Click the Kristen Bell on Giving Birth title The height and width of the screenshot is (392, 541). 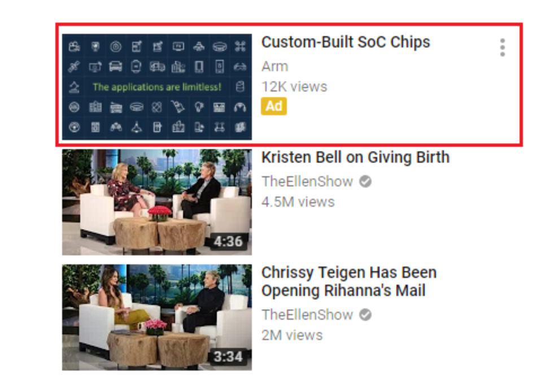click(355, 158)
